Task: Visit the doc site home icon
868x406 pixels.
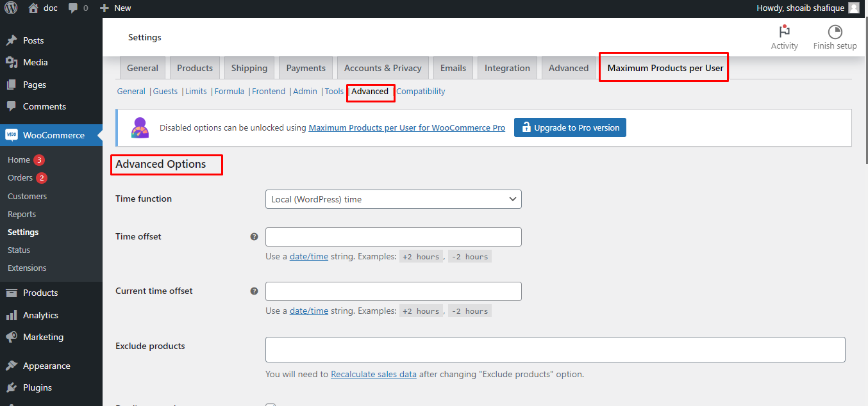Action: coord(34,8)
